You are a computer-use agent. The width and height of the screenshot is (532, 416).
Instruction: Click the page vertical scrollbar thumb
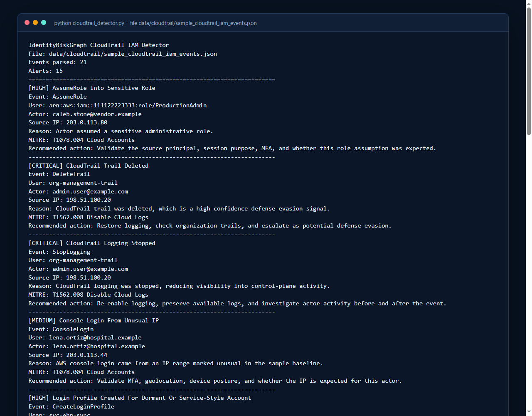tap(529, 71)
